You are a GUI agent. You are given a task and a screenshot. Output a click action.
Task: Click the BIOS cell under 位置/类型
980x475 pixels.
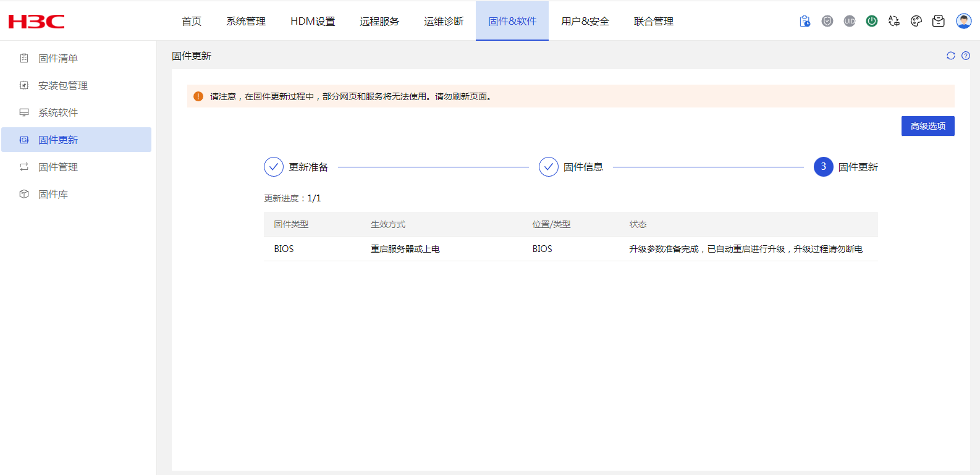click(x=543, y=249)
